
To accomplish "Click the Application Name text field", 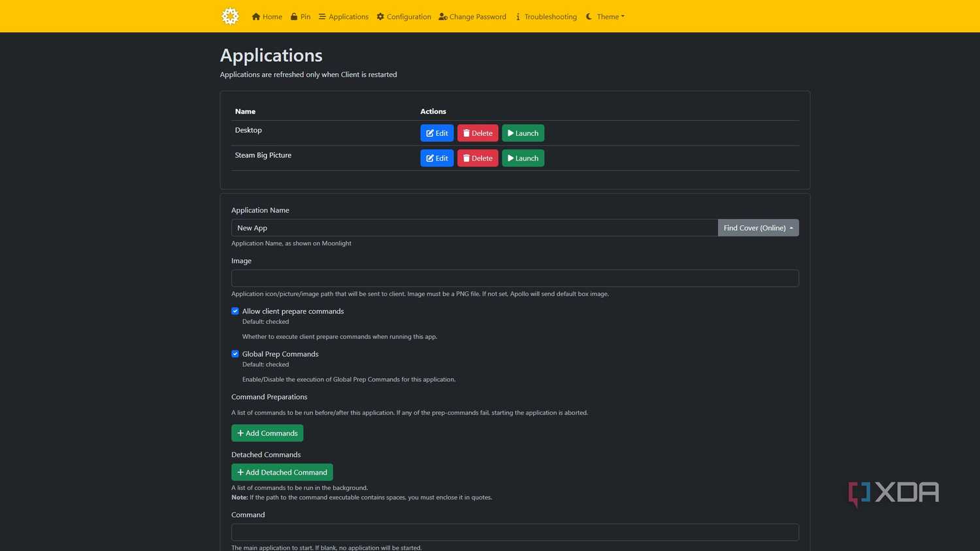I will tap(474, 228).
